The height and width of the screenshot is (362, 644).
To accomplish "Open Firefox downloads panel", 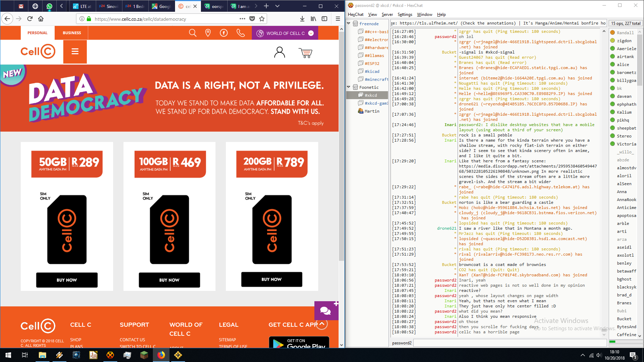I will (302, 19).
